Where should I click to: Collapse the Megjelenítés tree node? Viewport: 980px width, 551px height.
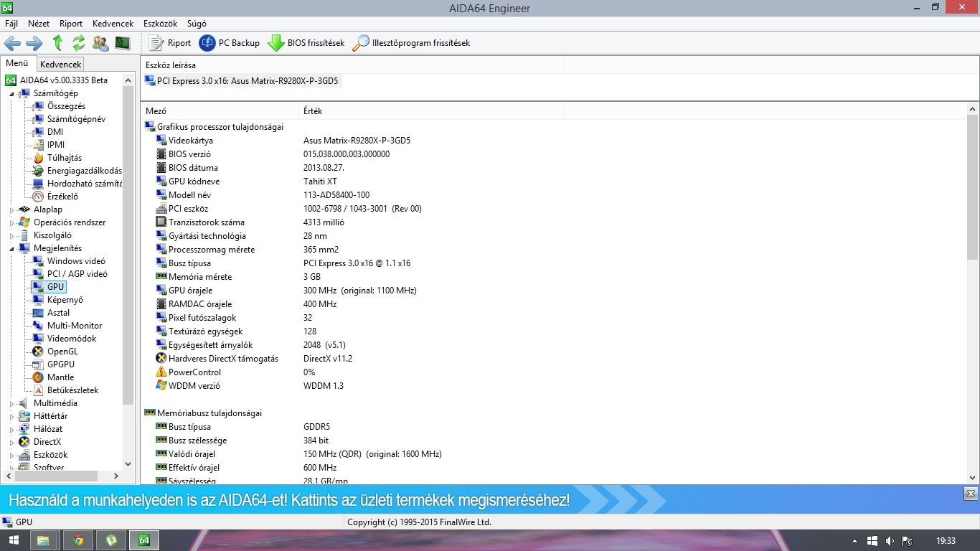pos(12,248)
